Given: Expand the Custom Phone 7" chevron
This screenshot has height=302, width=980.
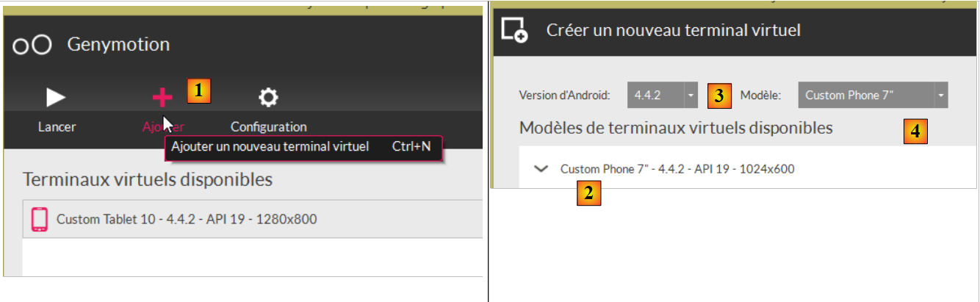Looking at the screenshot, I should [x=541, y=169].
